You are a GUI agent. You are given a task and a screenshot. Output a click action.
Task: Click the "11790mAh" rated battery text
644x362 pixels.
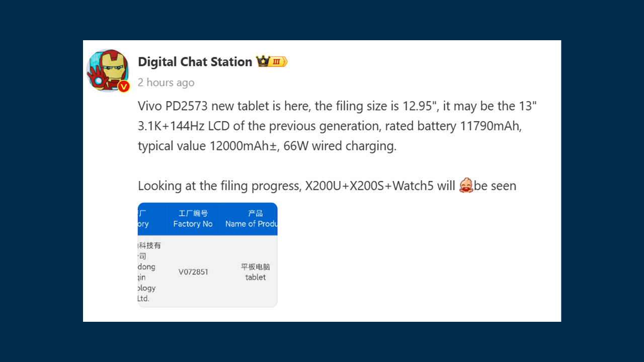pyautogui.click(x=491, y=126)
